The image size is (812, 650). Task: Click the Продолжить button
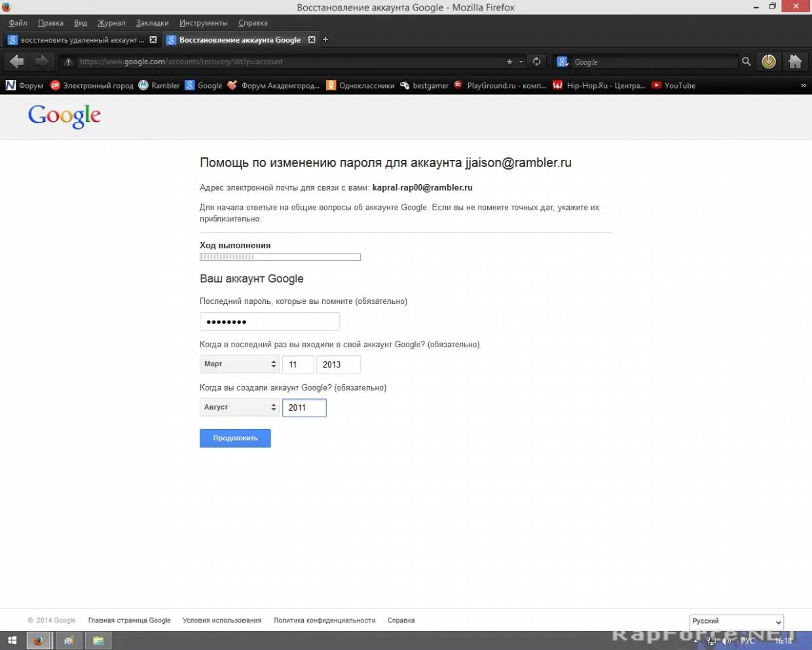coord(235,438)
